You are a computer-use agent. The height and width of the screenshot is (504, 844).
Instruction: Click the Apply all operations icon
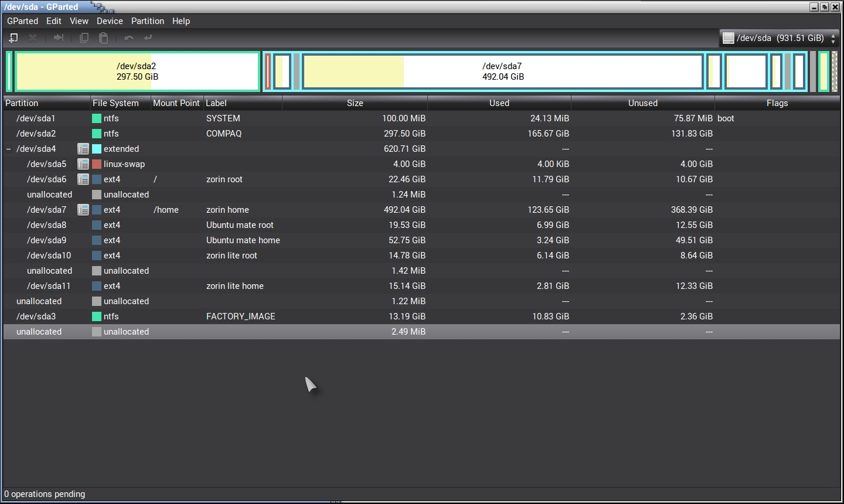click(148, 38)
